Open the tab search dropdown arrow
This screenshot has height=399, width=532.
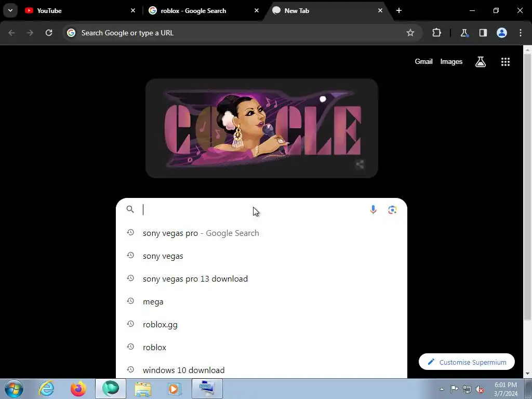pos(10,10)
